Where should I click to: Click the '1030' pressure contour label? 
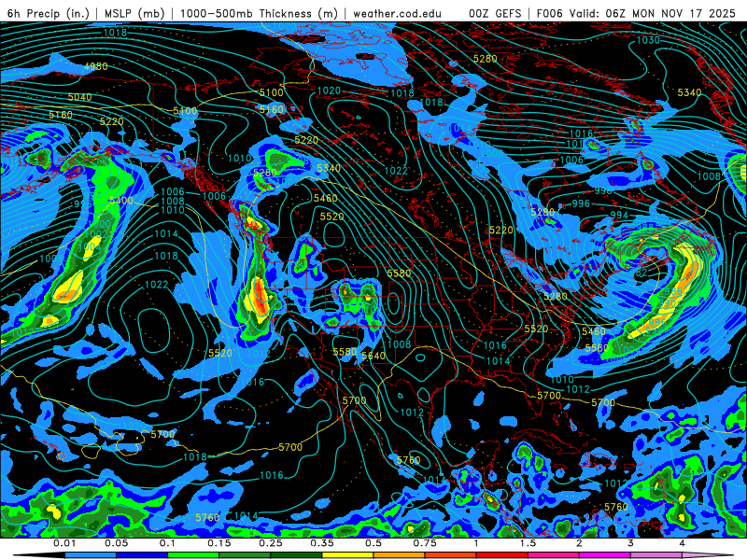[x=648, y=40]
